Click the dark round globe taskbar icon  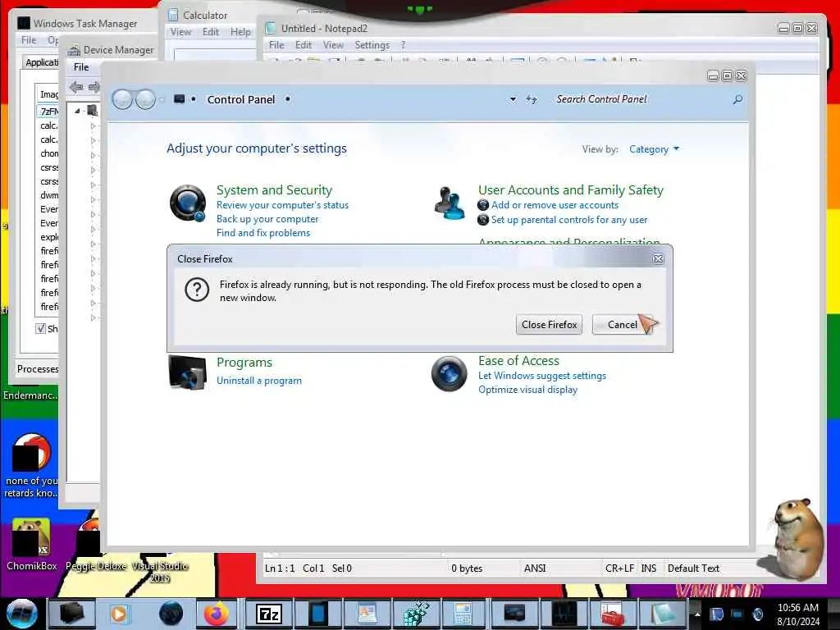point(171,614)
